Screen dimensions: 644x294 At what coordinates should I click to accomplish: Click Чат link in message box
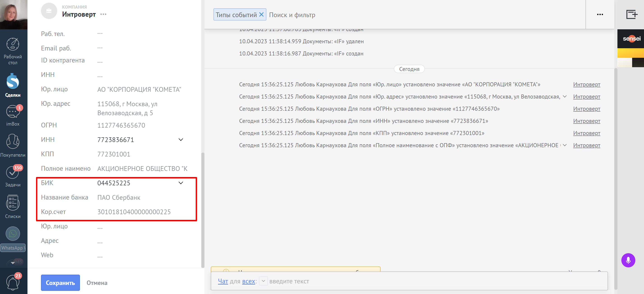223,281
